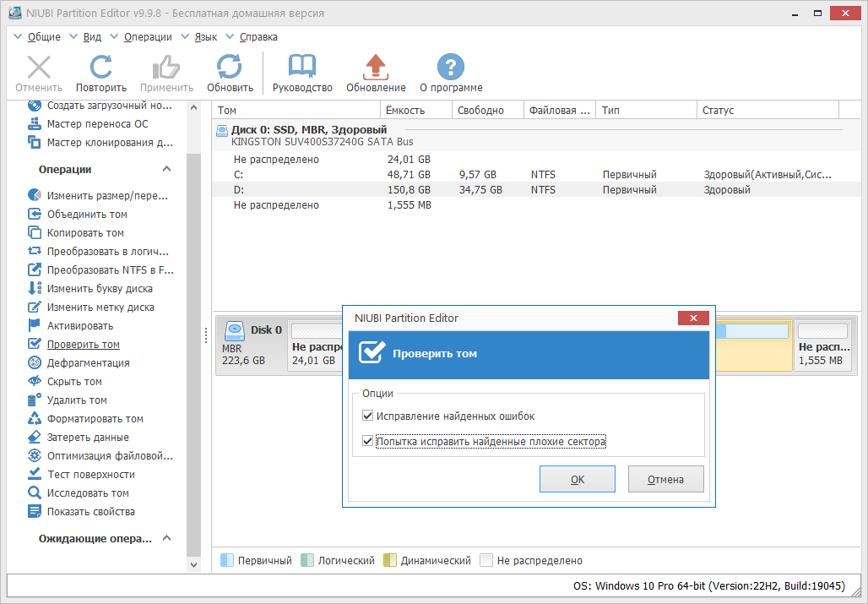Click the Создать загрузочный носитель icon
The image size is (868, 604).
(x=35, y=106)
